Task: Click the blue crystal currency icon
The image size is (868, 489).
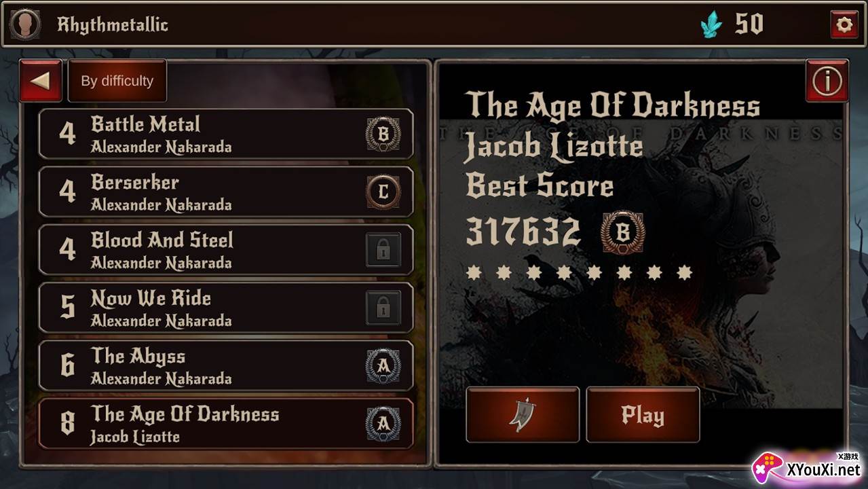Action: point(711,25)
